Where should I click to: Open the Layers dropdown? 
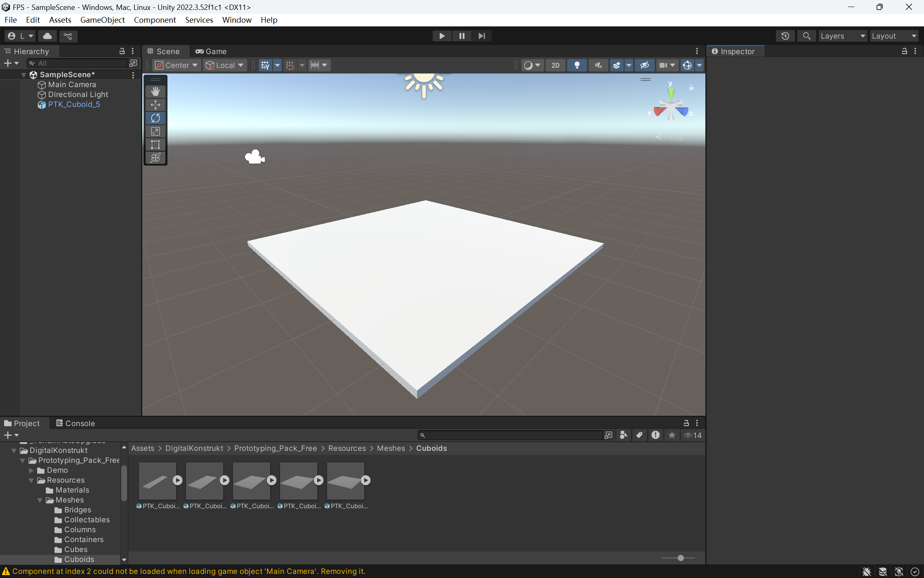click(842, 36)
